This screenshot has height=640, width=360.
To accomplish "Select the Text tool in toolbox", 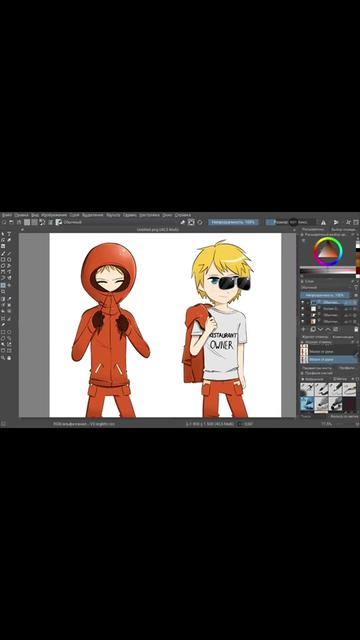I will (x=9, y=234).
